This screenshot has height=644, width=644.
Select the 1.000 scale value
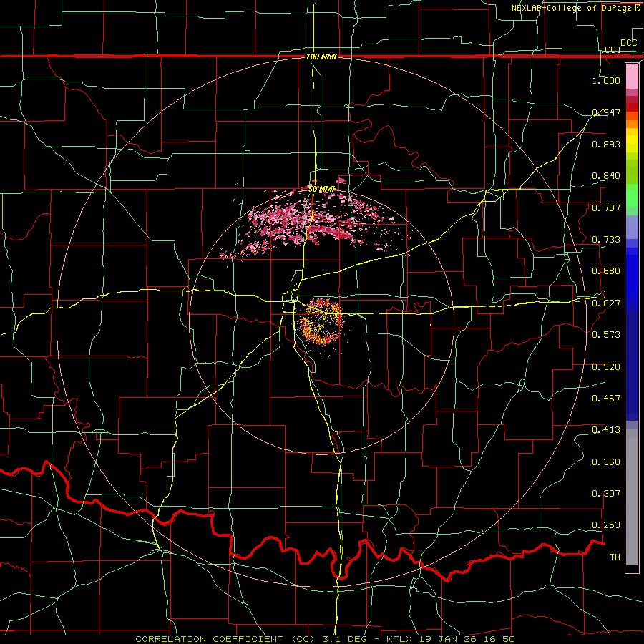click(x=606, y=80)
